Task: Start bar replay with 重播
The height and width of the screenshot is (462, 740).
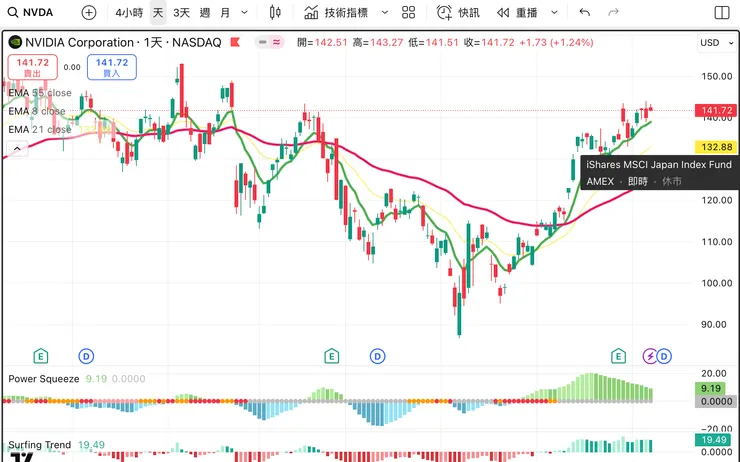Action: click(517, 13)
